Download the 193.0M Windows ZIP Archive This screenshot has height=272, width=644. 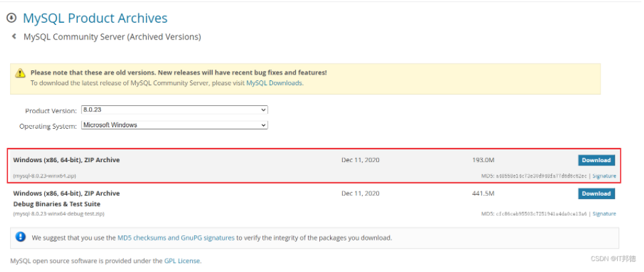point(596,160)
